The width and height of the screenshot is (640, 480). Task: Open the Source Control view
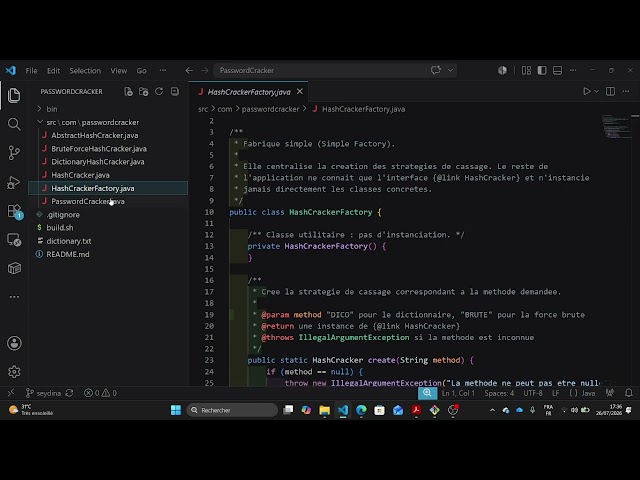[14, 153]
